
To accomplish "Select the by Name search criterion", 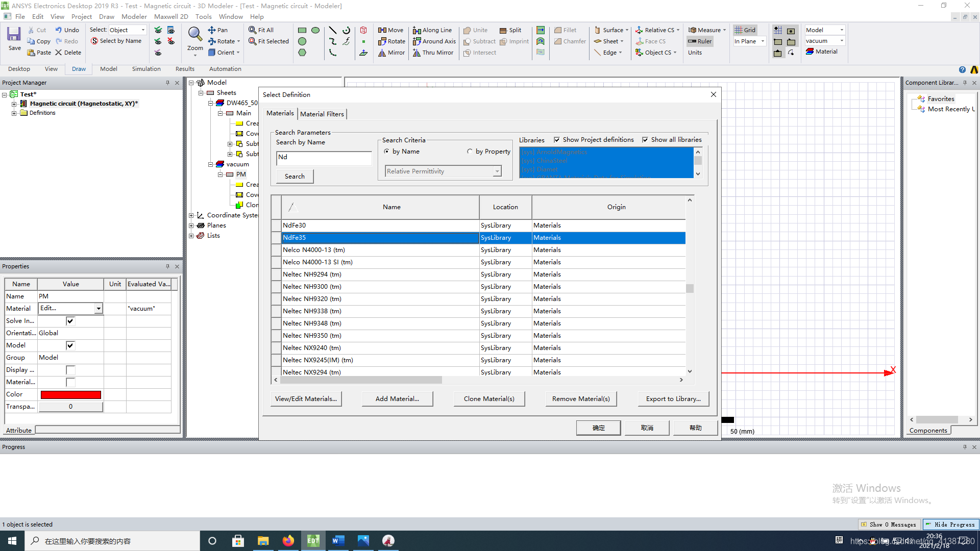I will (386, 152).
